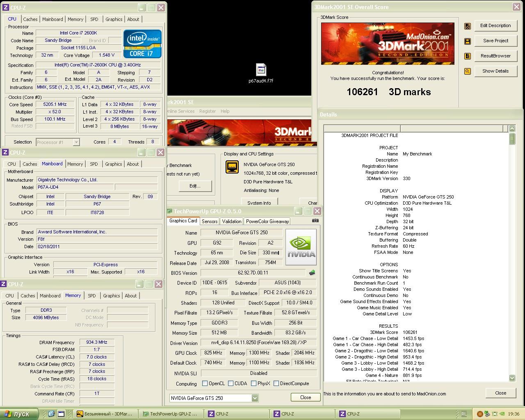Screen dimensions: 525x420
Task: Click the orange gear system tray icon
Action: (480, 414)
